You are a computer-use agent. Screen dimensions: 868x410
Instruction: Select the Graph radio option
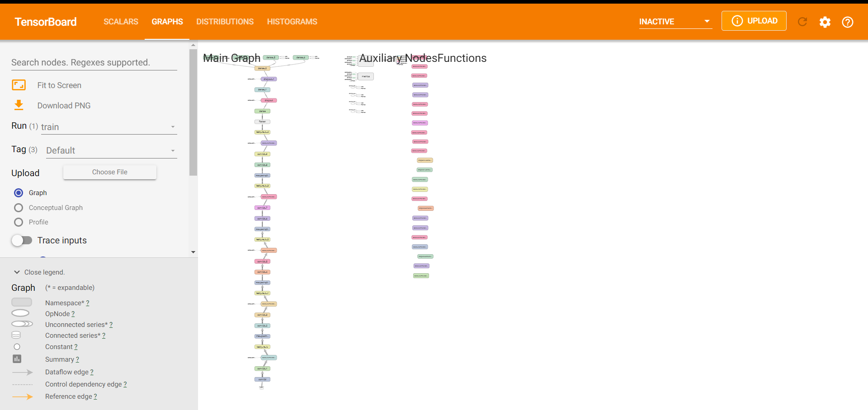point(19,193)
